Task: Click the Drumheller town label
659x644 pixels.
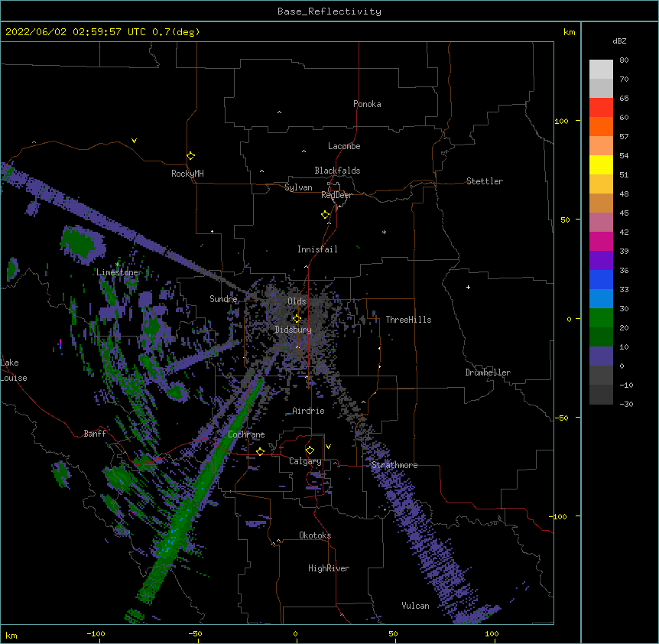Action: click(488, 372)
